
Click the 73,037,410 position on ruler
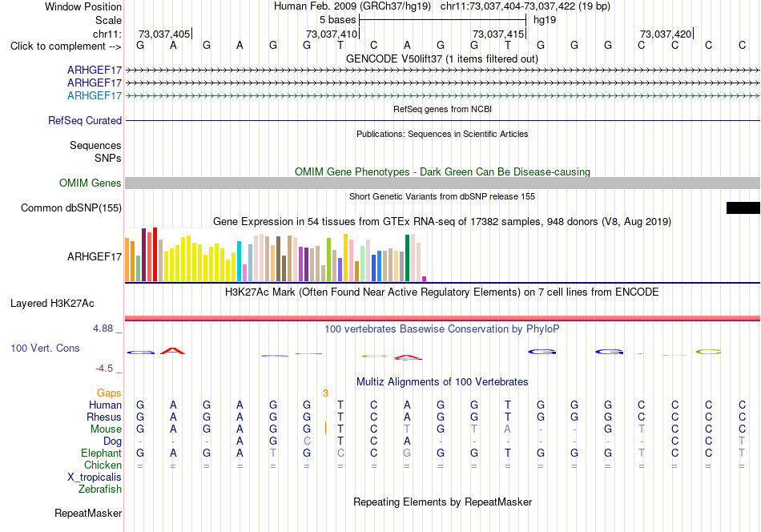[332, 34]
